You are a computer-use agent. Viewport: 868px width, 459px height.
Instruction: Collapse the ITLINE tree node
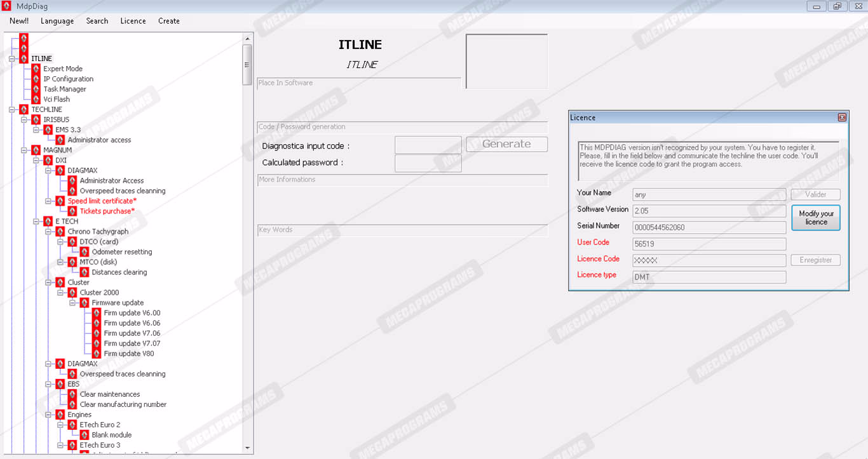point(11,58)
